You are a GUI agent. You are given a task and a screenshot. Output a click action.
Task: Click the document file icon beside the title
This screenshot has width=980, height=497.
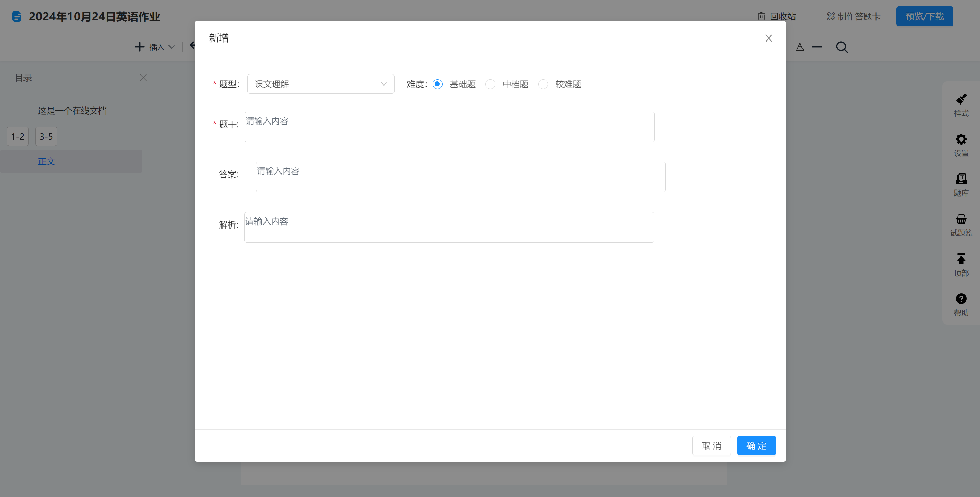pos(17,16)
